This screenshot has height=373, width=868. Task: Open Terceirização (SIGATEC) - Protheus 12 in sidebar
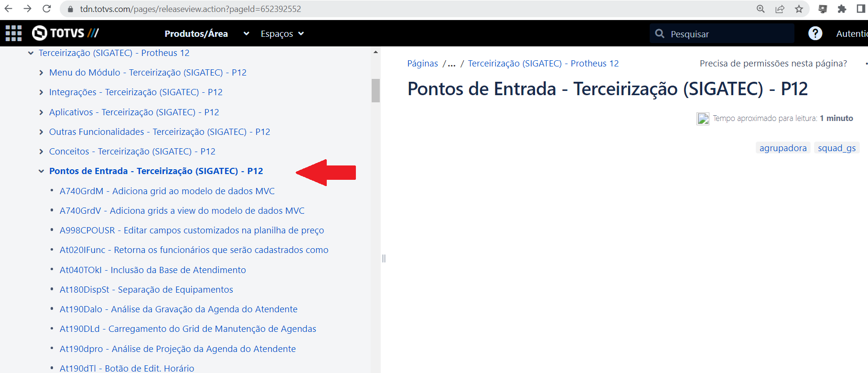click(114, 53)
